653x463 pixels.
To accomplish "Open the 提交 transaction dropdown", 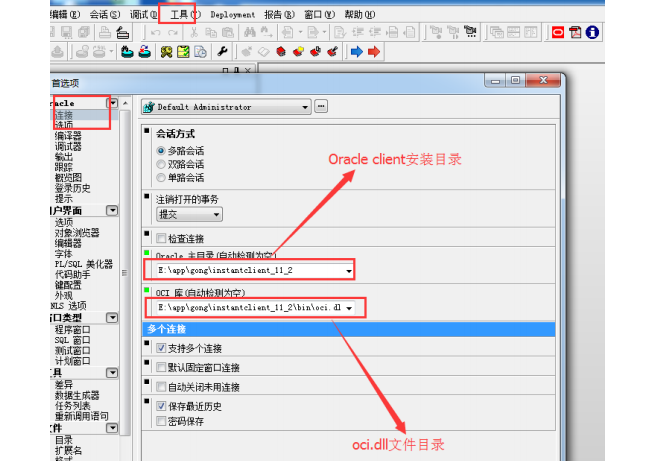I will click(189, 214).
